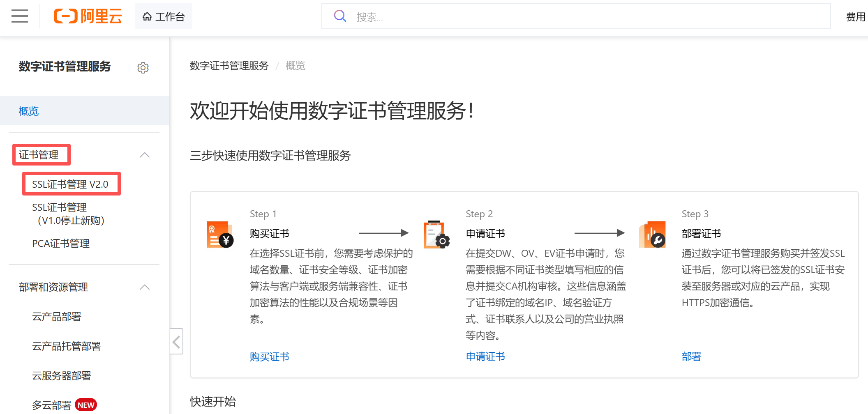This screenshot has width=868, height=414.
Task: Click the 数字证书管理服务 sidebar title
Action: [x=65, y=67]
